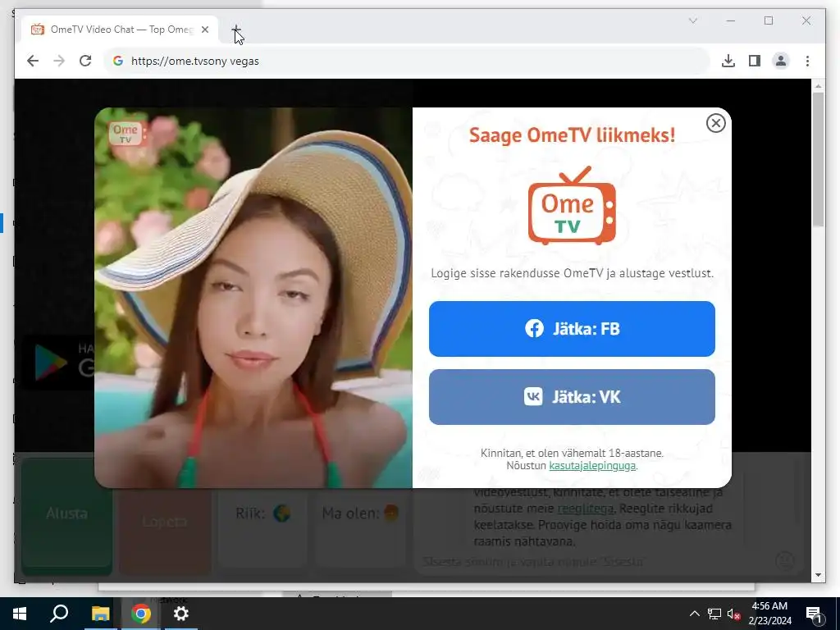Viewport: 840px width, 630px height.
Task: Continue with VK via Jätka: VK
Action: [572, 397]
